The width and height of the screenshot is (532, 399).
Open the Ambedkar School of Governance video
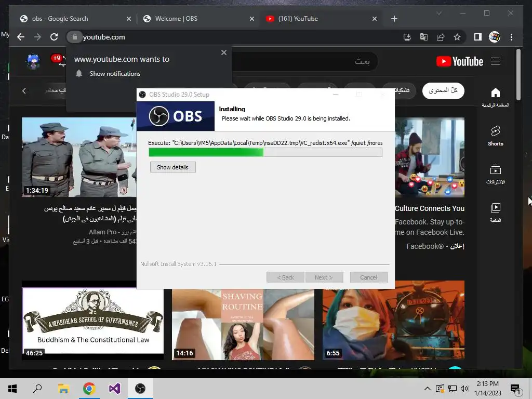click(x=92, y=320)
